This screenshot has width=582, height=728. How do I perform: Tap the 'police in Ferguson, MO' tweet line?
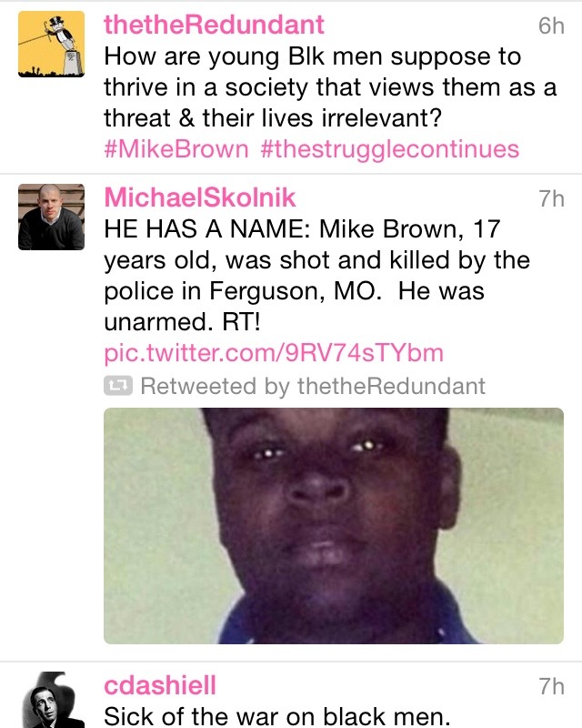[x=295, y=291]
